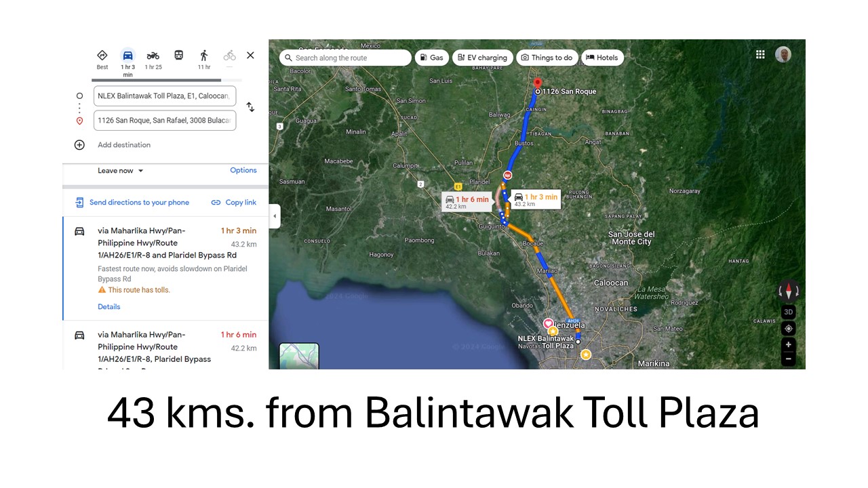The image size is (868, 488).
Task: Collapse the side panel with the arrow
Action: pos(275,216)
